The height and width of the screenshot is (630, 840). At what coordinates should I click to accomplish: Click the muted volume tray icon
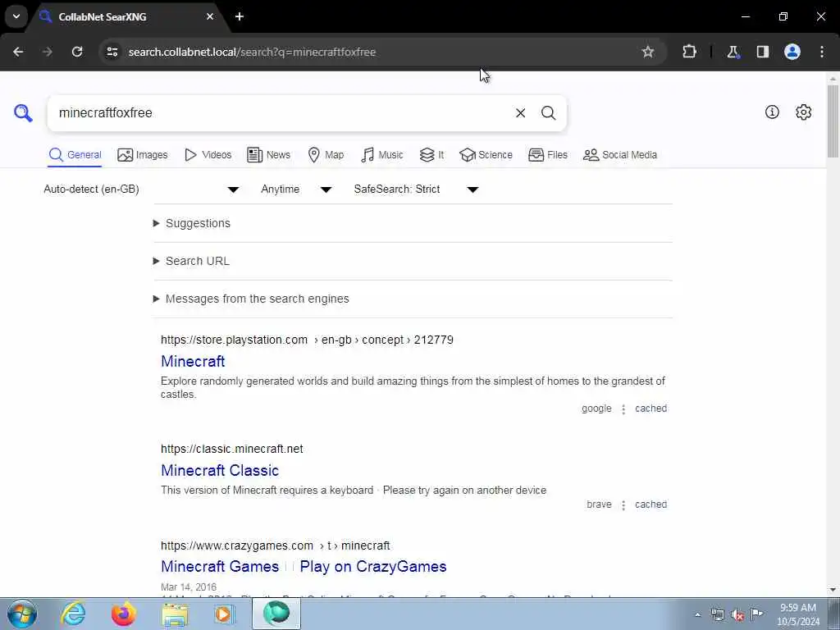(x=737, y=615)
